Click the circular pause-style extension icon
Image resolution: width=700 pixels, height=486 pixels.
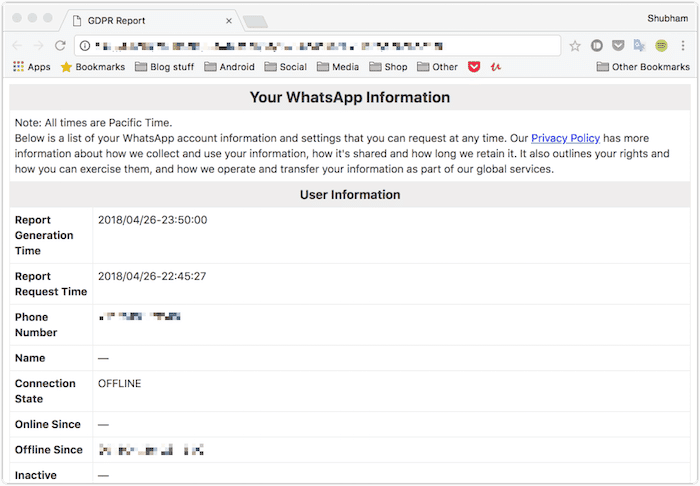click(596, 46)
